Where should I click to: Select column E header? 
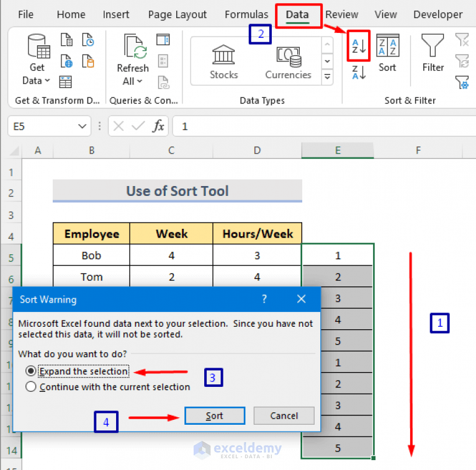coord(338,151)
